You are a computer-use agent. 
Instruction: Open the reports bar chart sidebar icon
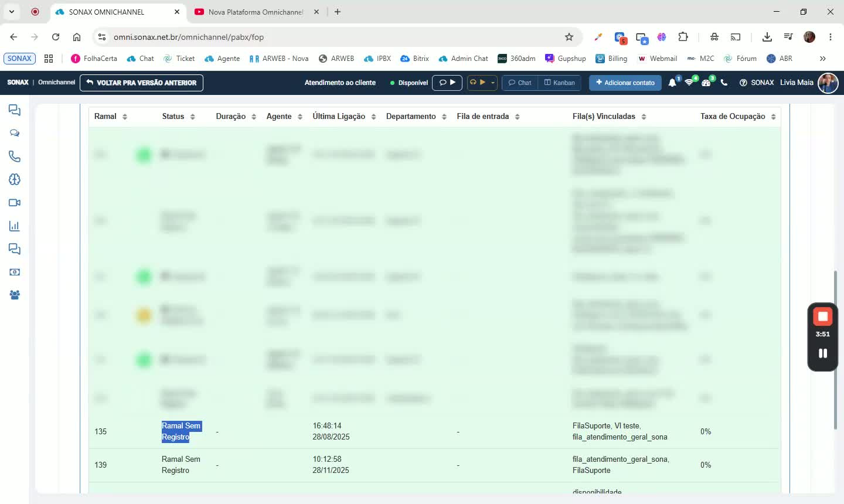[x=15, y=226]
